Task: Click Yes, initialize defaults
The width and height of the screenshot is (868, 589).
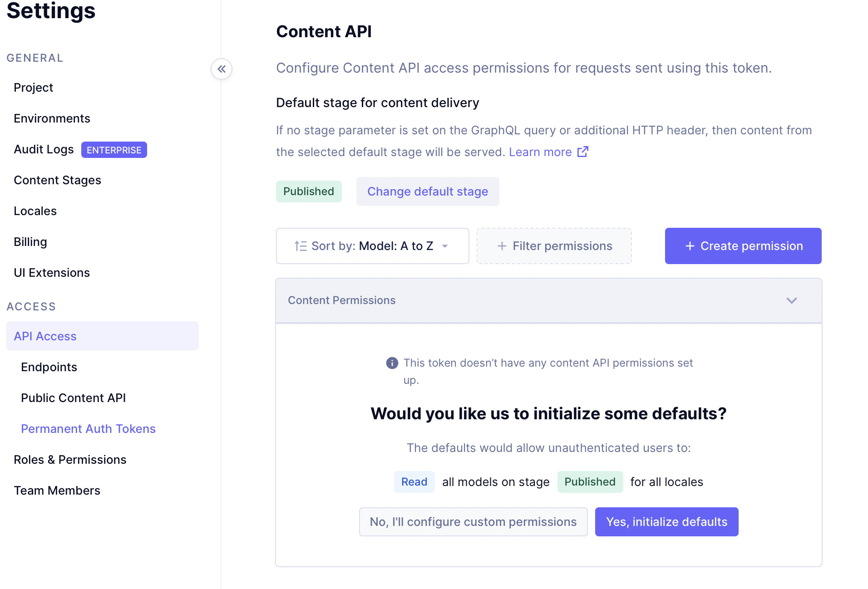Action: tap(666, 521)
